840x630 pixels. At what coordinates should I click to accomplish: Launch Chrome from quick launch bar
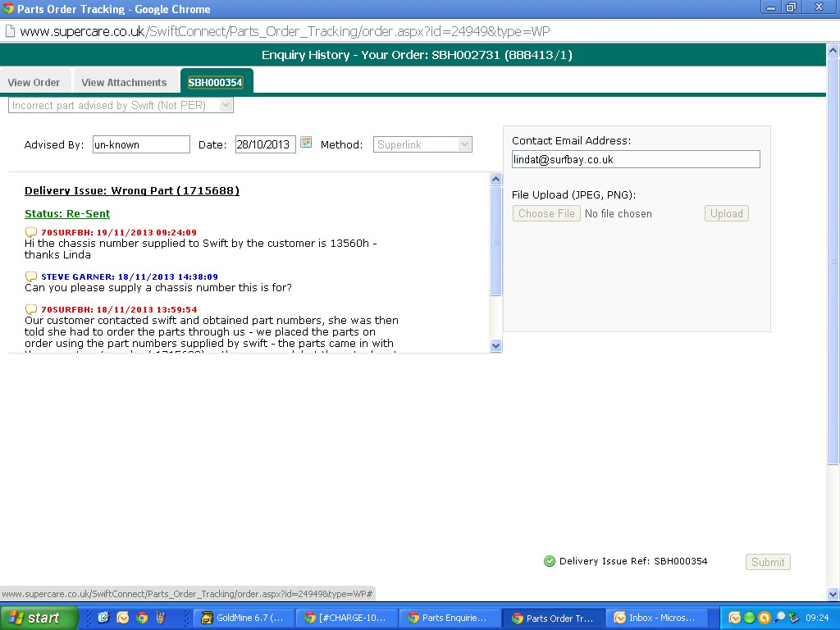point(142,618)
